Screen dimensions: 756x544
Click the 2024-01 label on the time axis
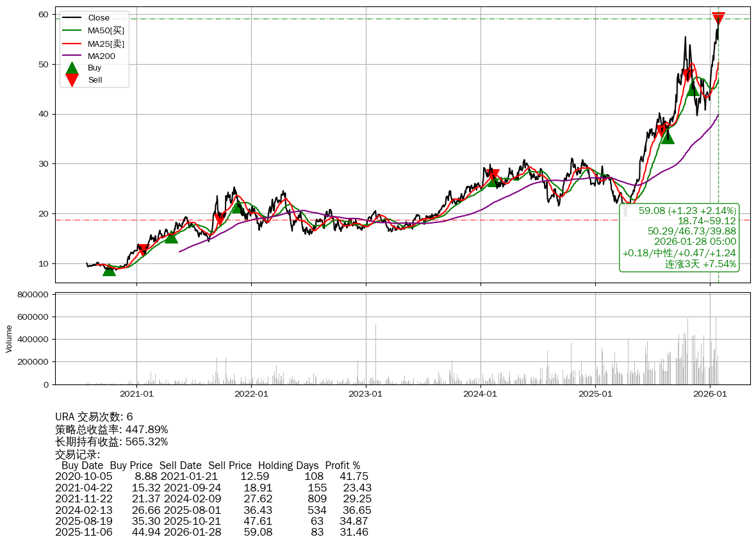tap(481, 394)
